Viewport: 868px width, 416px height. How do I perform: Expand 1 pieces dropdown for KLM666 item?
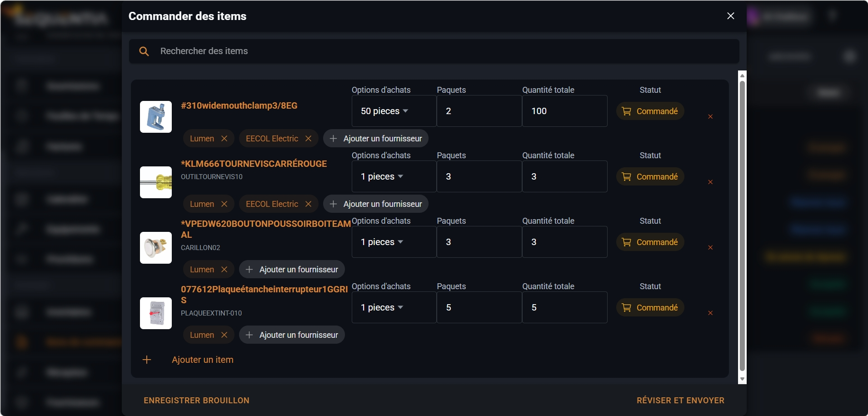394,176
